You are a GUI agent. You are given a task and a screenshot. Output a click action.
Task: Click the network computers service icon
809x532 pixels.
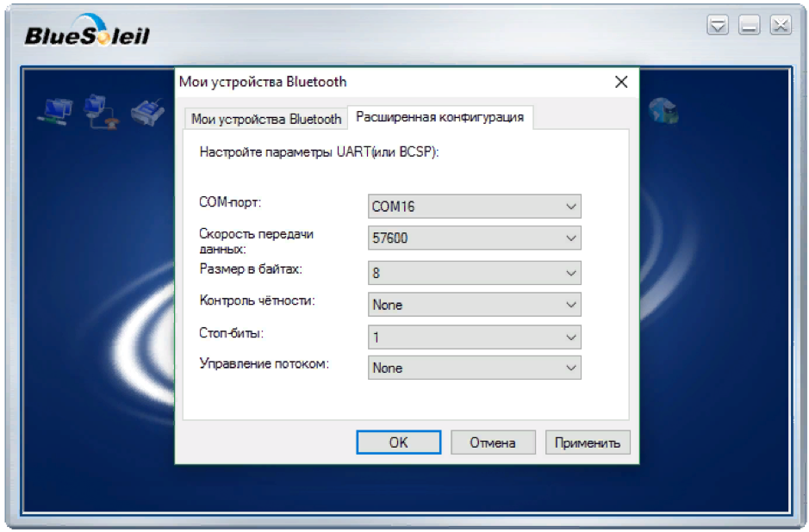coord(55,111)
